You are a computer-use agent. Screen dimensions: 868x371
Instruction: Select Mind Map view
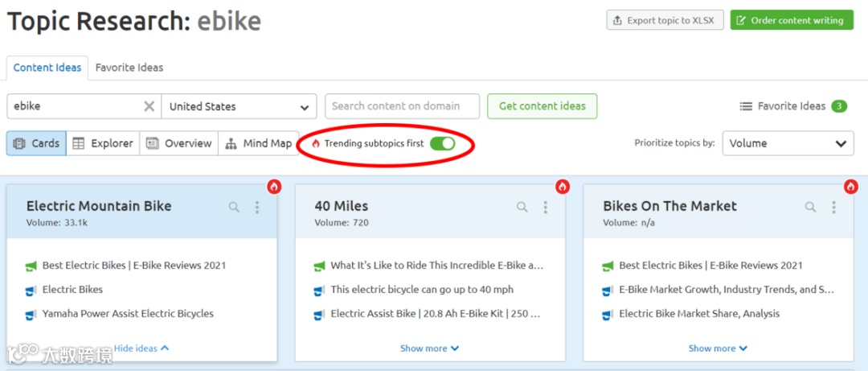tap(259, 143)
